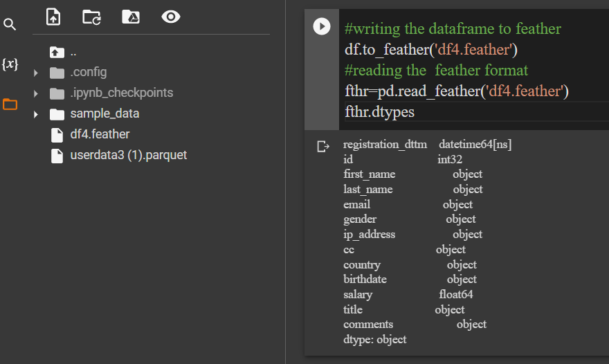
Task: Place cursor on fthr.dtypes line
Action: [379, 112]
